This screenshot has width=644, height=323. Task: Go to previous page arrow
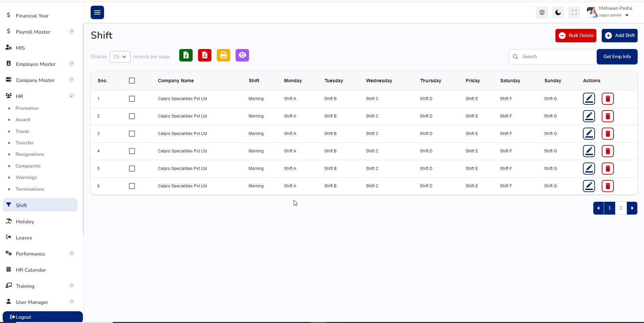tap(598, 208)
